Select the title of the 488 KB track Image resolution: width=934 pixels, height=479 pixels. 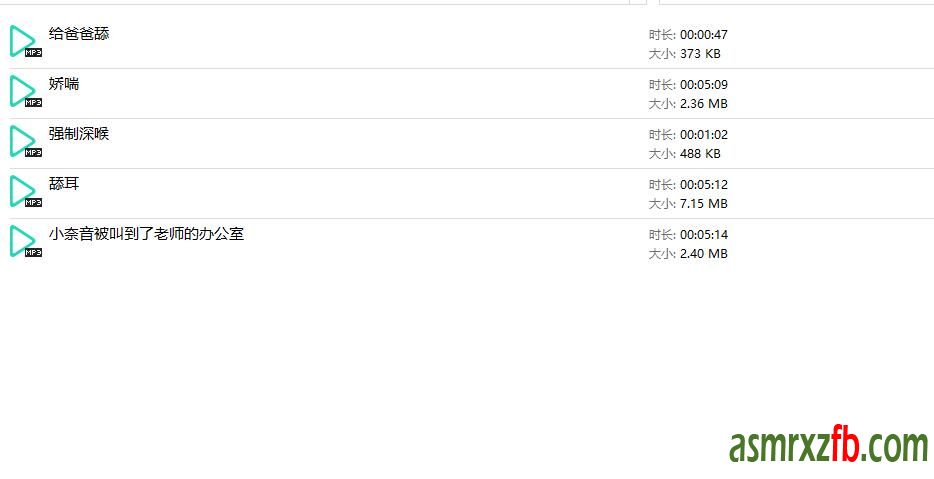(79, 134)
